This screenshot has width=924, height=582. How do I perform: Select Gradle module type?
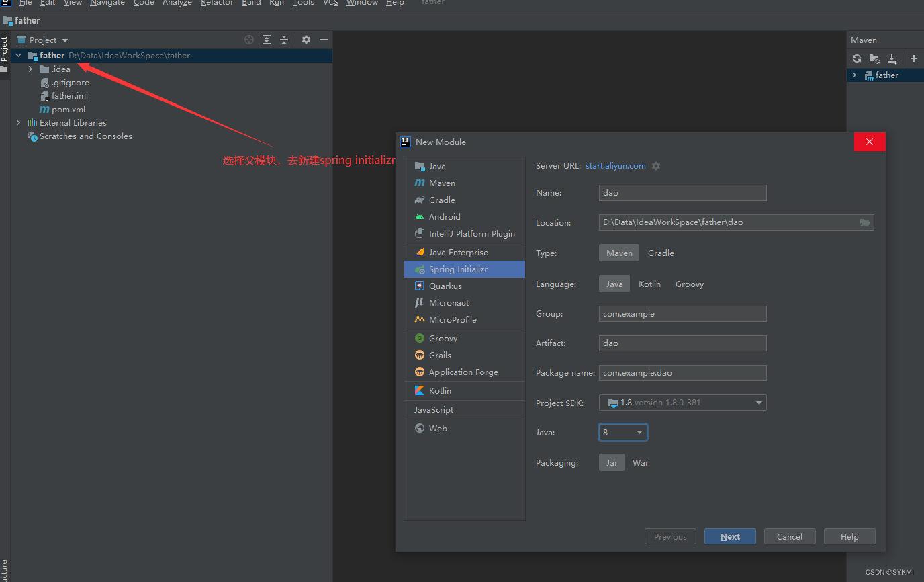[x=465, y=200]
